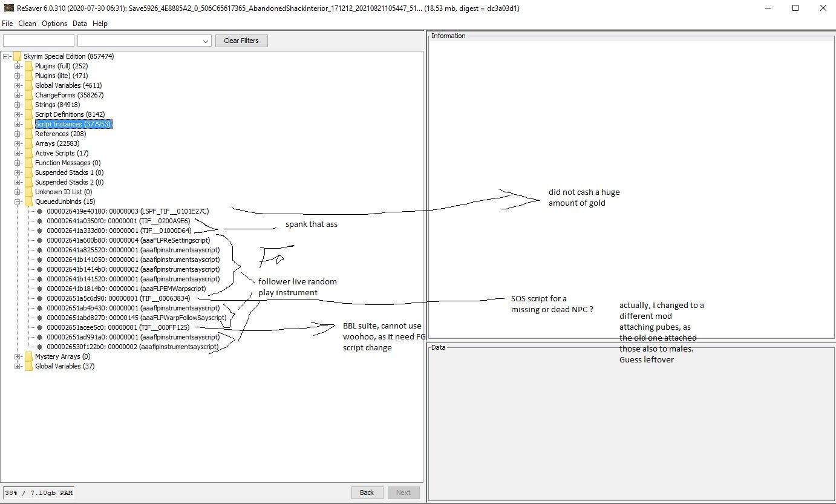Expand the Script Instances node

click(x=18, y=124)
